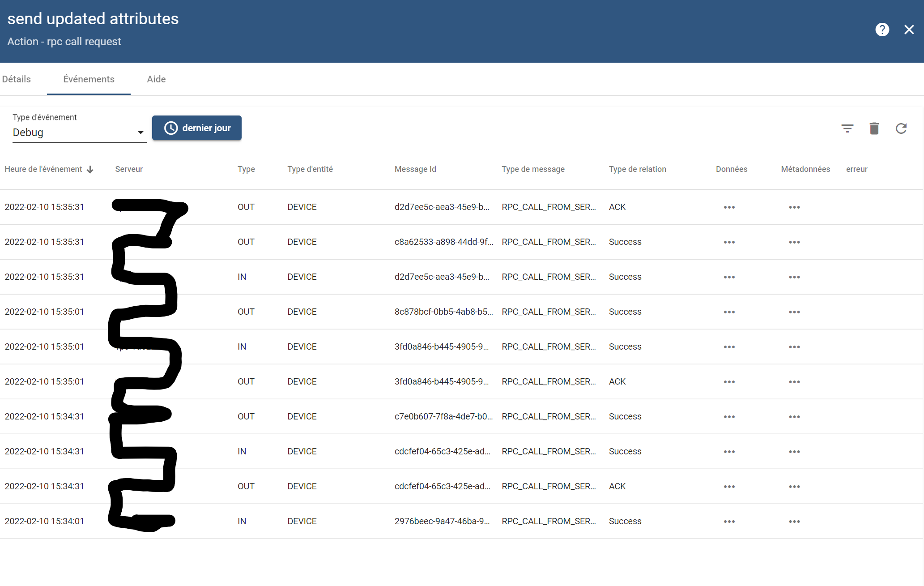
Task: Select message id 2976beec-9a47-46ba-9...
Action: (442, 522)
